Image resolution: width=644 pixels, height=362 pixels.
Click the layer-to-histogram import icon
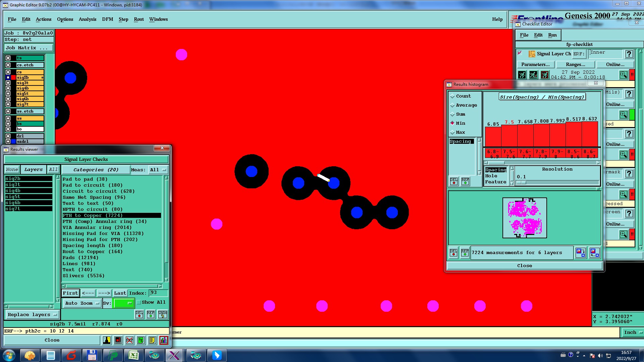pyautogui.click(x=595, y=253)
